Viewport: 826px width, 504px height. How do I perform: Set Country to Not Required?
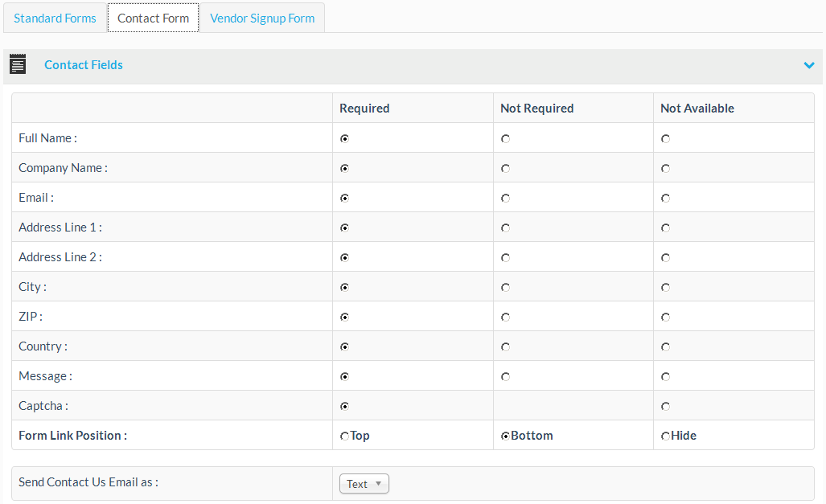pyautogui.click(x=505, y=347)
